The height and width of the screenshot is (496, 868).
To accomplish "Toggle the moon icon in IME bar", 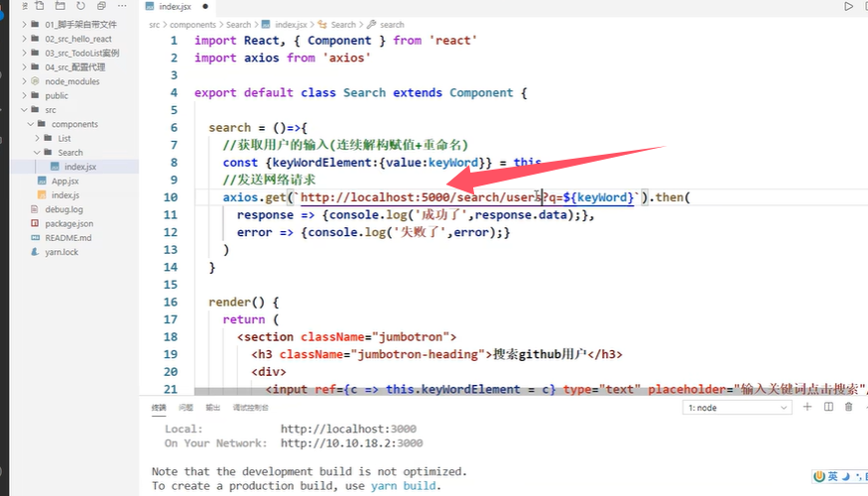I will click(845, 476).
